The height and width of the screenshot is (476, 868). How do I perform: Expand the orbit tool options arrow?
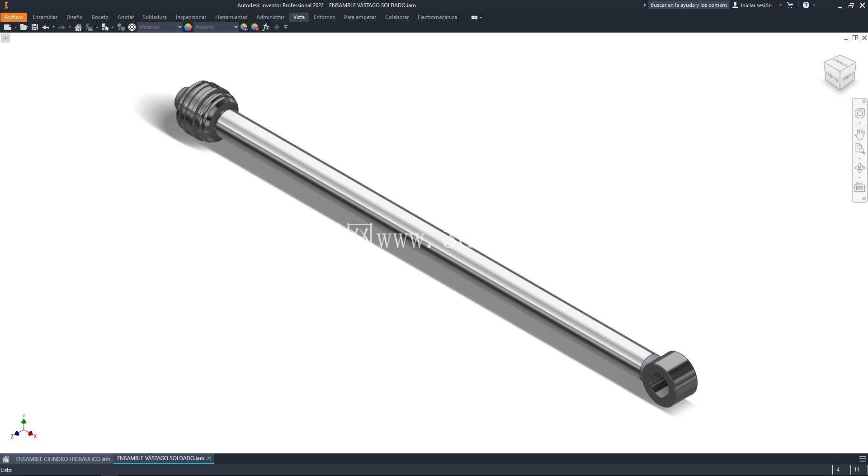[859, 178]
